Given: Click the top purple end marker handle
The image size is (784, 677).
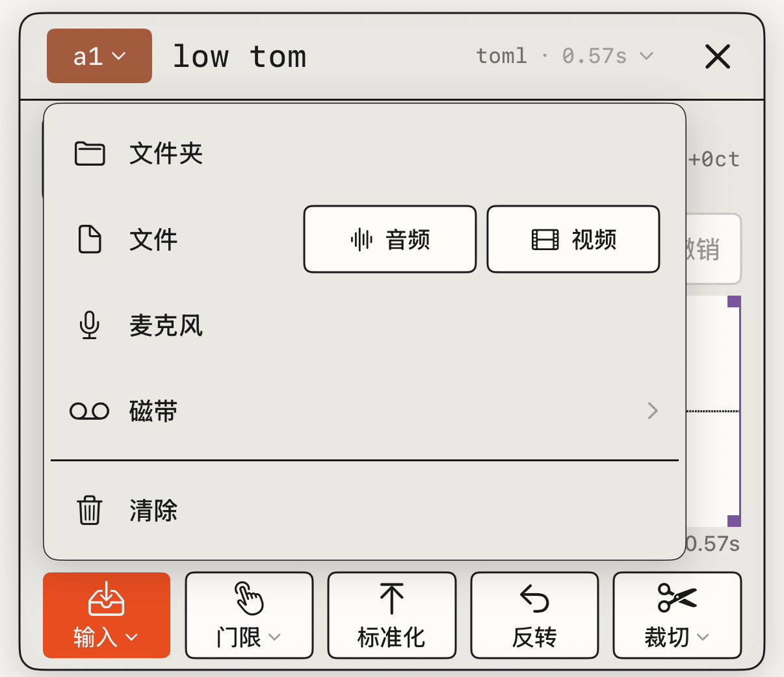Looking at the screenshot, I should pyautogui.click(x=734, y=301).
